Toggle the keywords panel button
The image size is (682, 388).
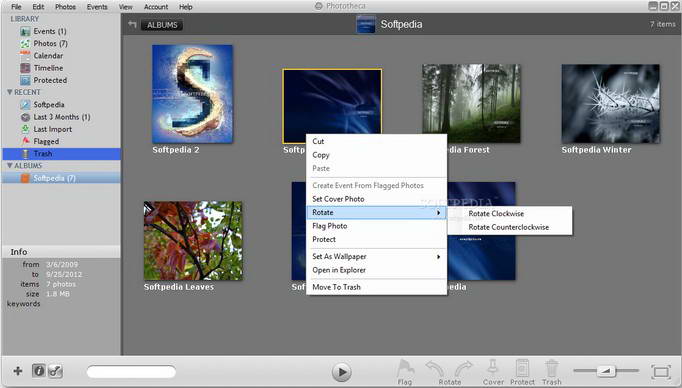(x=55, y=371)
